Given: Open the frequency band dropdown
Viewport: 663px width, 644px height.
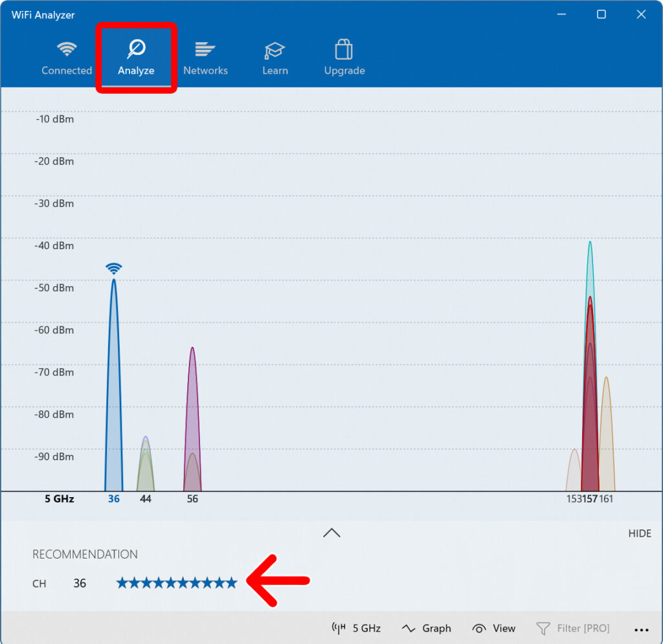Looking at the screenshot, I should click(357, 628).
